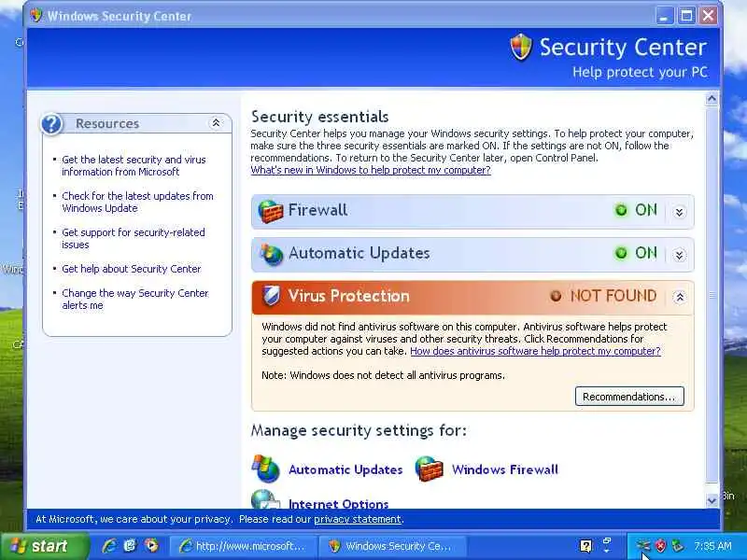
Task: Open 'How does antivirus software help' link
Action: coord(535,351)
